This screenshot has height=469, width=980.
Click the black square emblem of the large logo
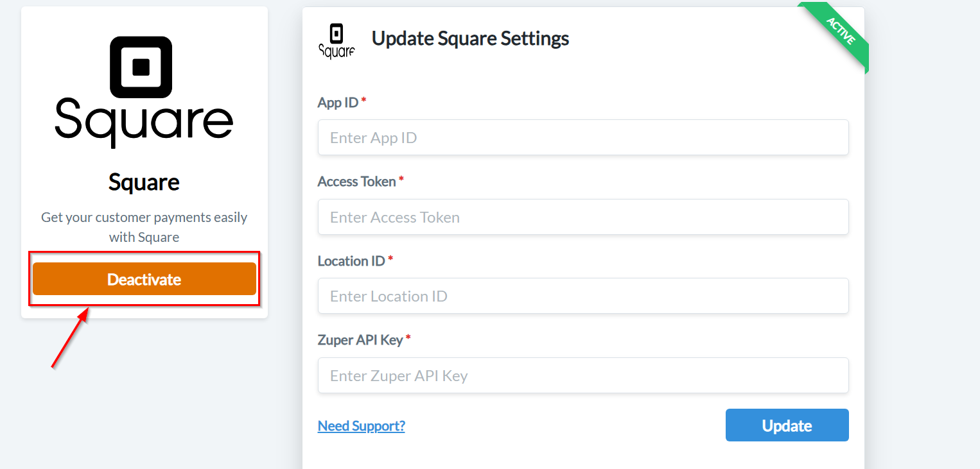coord(141,67)
